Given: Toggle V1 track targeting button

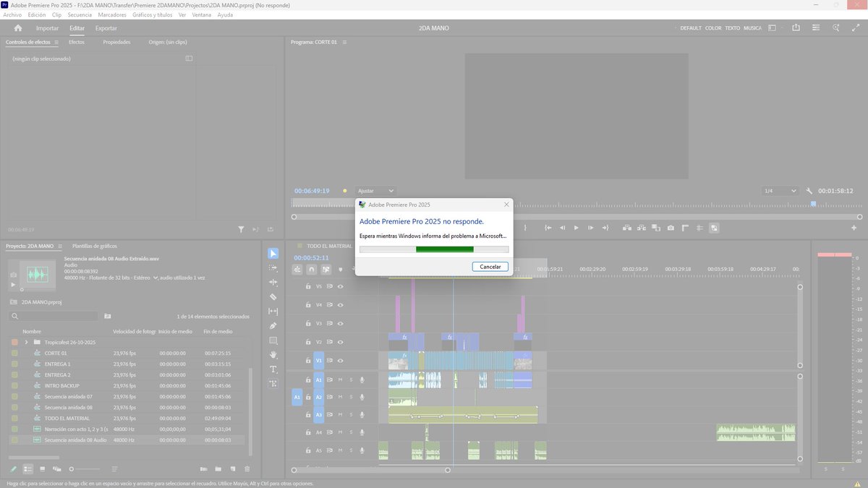Looking at the screenshot, I should pos(318,360).
